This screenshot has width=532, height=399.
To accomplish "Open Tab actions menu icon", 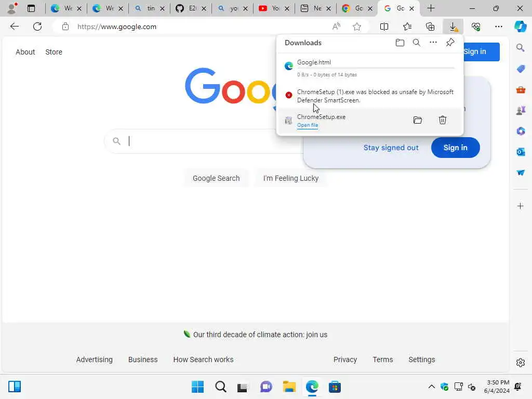I will point(31,8).
